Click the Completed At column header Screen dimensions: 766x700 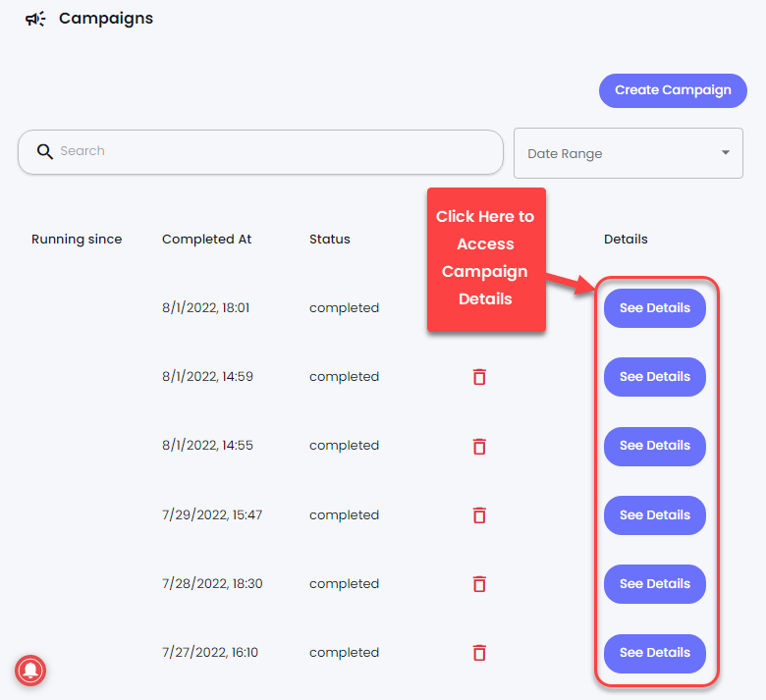(206, 240)
